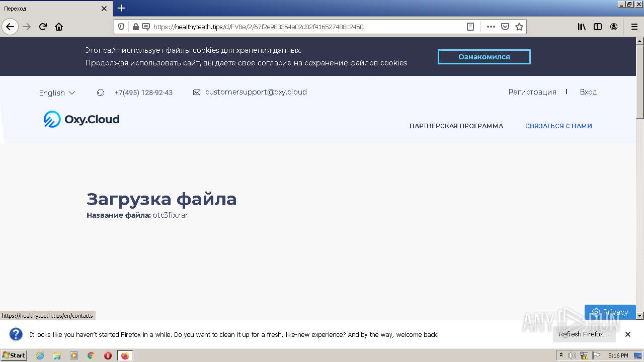Click the taskbar clock 5:16 PM
This screenshot has width=644, height=362.
coord(618,355)
